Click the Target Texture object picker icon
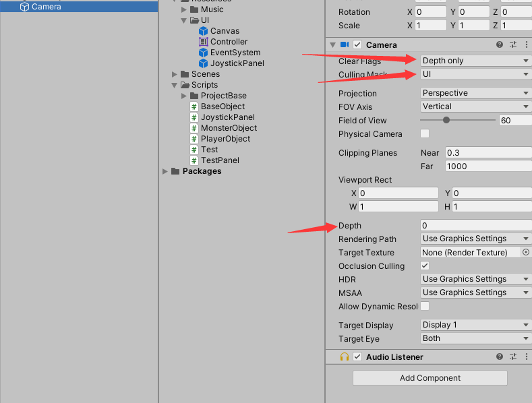Image resolution: width=532 pixels, height=403 pixels. point(526,252)
